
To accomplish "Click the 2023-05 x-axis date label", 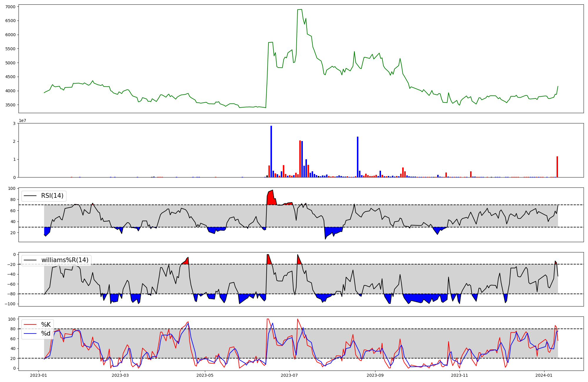I will click(205, 375).
